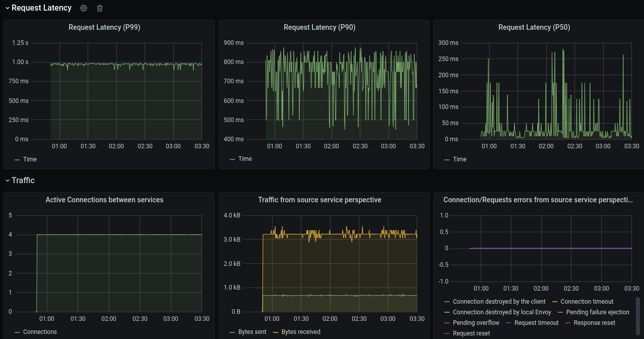Toggle the Connections legend series
644x339 pixels.
click(40, 332)
